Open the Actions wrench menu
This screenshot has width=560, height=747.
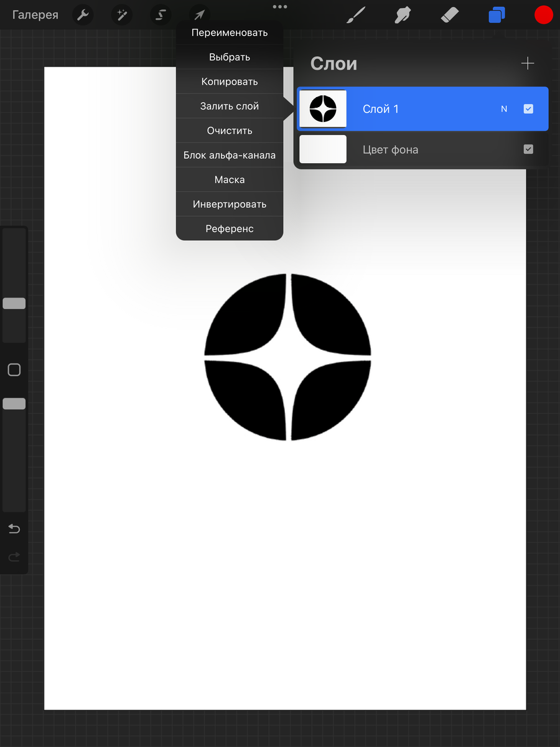coord(83,15)
